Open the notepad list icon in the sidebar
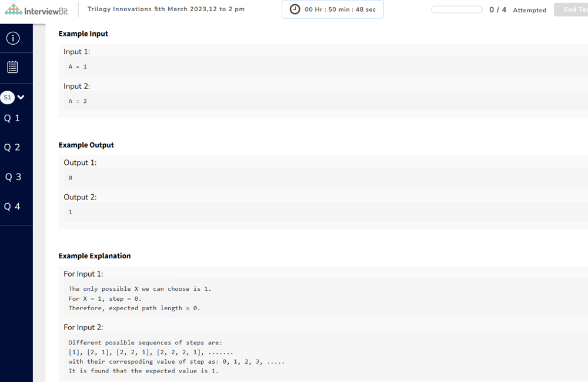This screenshot has width=588, height=382. (x=12, y=67)
